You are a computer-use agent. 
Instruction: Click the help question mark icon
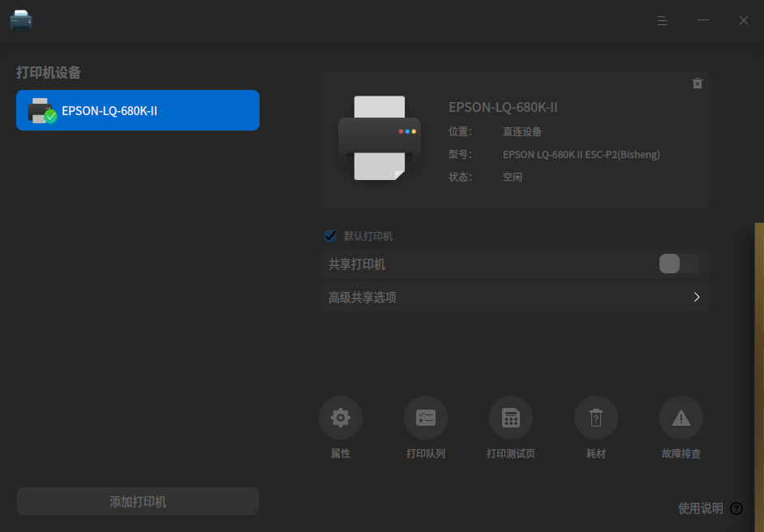pyautogui.click(x=736, y=508)
